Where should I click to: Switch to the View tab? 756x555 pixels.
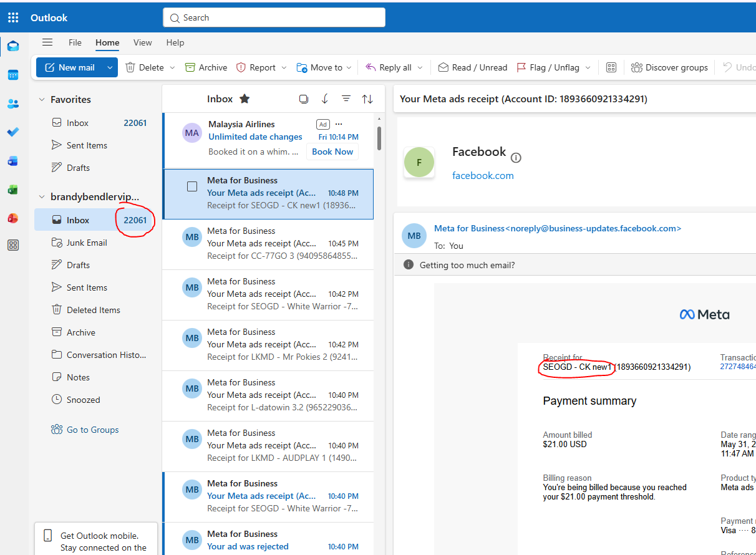142,42
